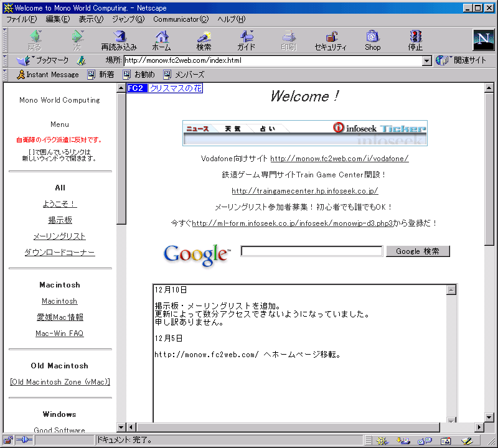Open the ファイル(F) menu
Screen dimensions: 498x448
point(22,19)
